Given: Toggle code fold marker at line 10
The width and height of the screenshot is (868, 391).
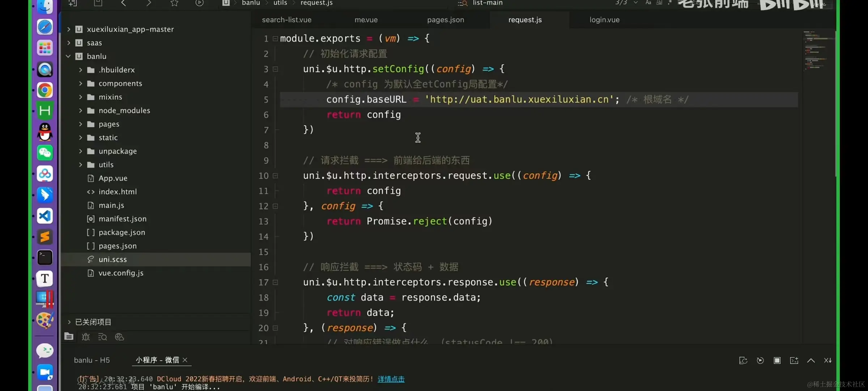Looking at the screenshot, I should [x=276, y=176].
